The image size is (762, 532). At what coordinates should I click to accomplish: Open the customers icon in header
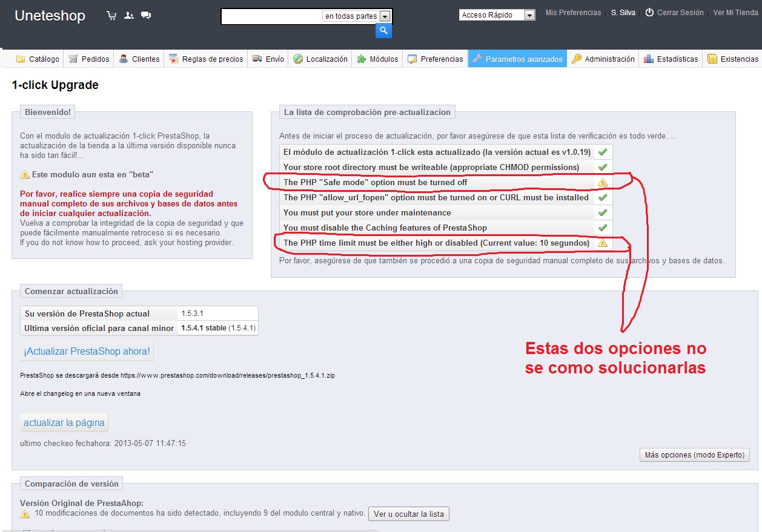click(128, 16)
